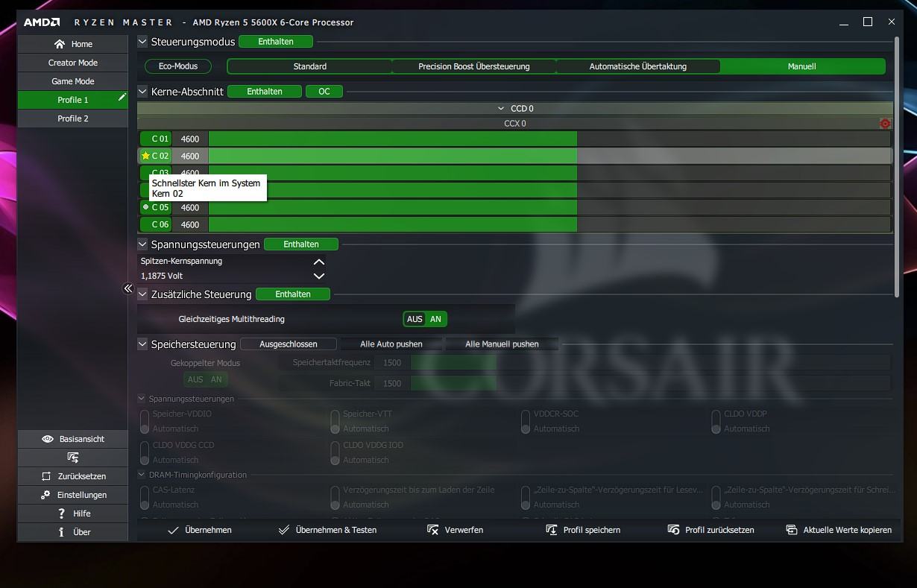Click Profil speichern button label
Viewport: 917px width, 588px height.
coord(592,530)
